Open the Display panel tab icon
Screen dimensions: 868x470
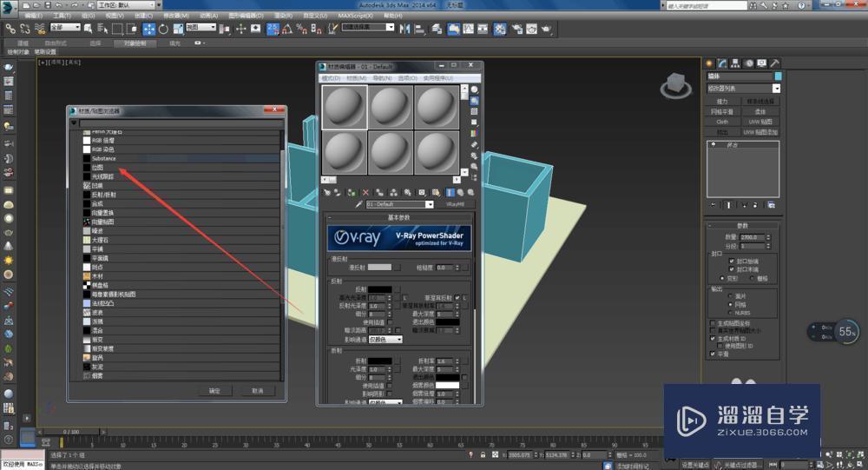(762, 63)
